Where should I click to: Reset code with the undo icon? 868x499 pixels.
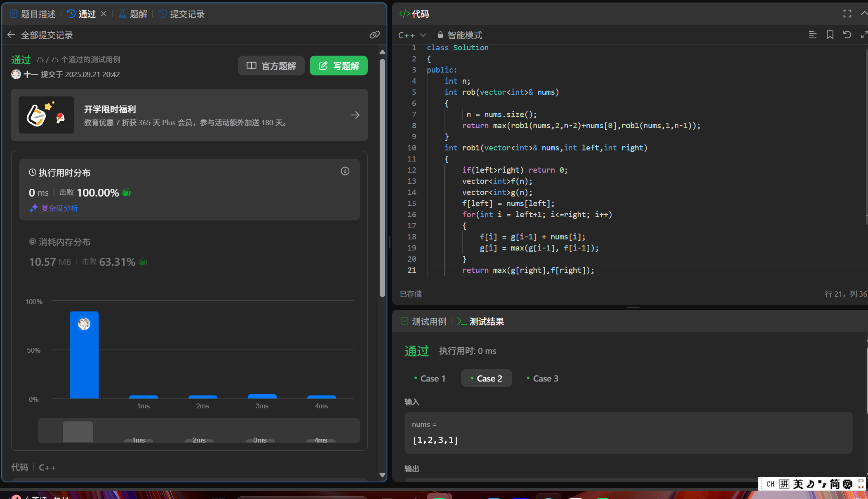click(x=847, y=35)
